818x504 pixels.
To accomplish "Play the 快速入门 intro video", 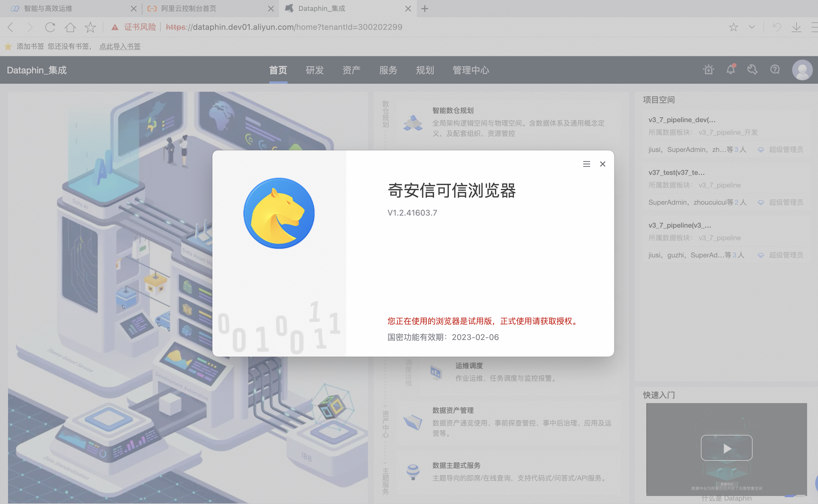I will [x=726, y=448].
